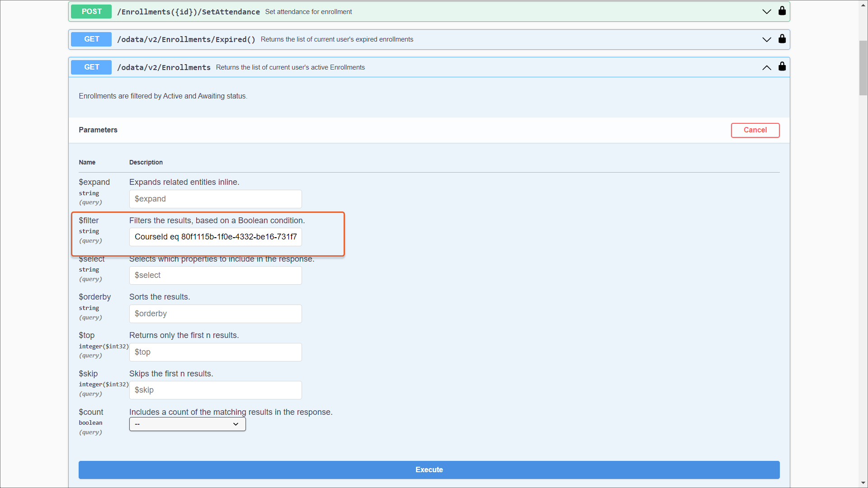Viewport: 868px width, 488px height.
Task: Expand the Enrollments/Expired() endpoint chevron
Action: (x=767, y=40)
